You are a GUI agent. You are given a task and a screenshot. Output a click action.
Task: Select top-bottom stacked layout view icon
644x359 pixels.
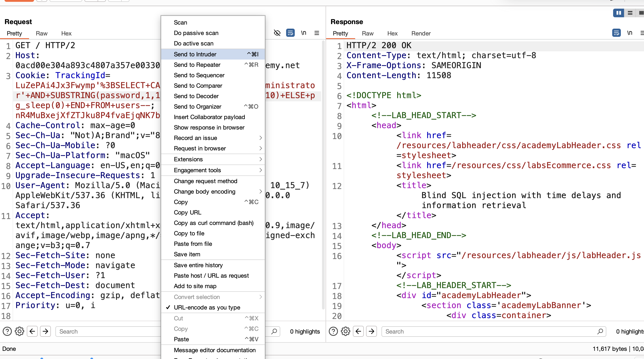[x=630, y=13]
